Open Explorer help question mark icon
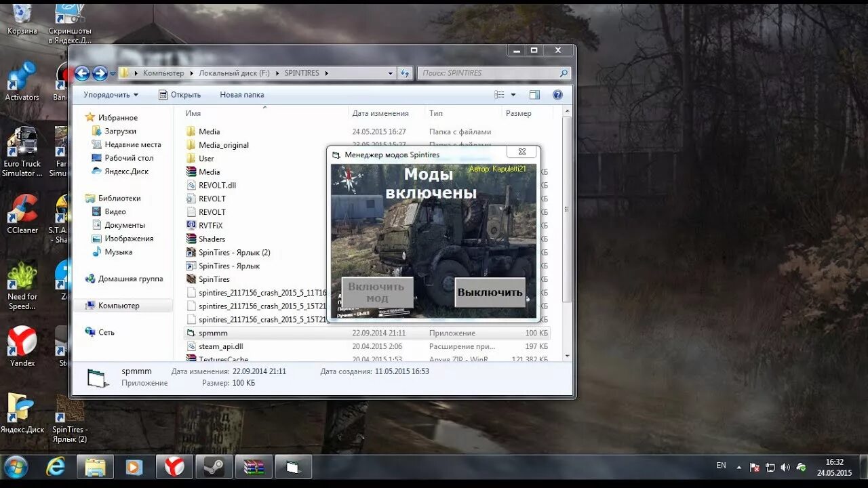This screenshot has height=488, width=868. [x=557, y=95]
